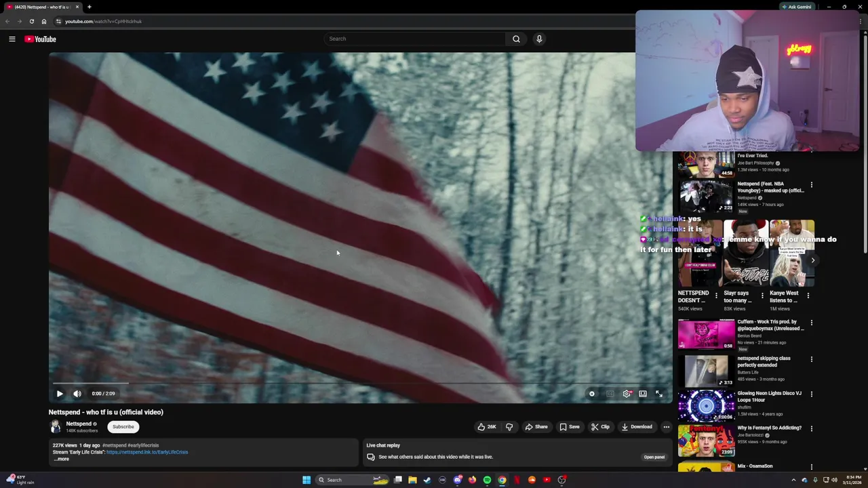Open the Share dialog

(536, 427)
